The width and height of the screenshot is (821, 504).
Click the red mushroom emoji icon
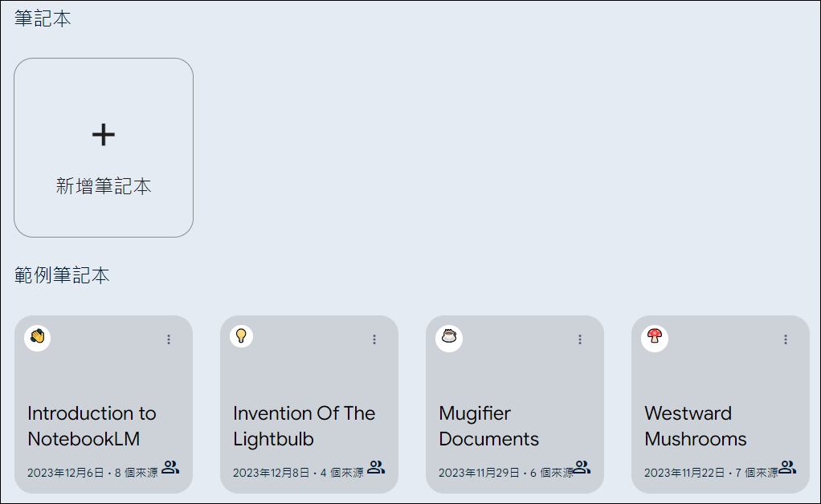pyautogui.click(x=655, y=337)
